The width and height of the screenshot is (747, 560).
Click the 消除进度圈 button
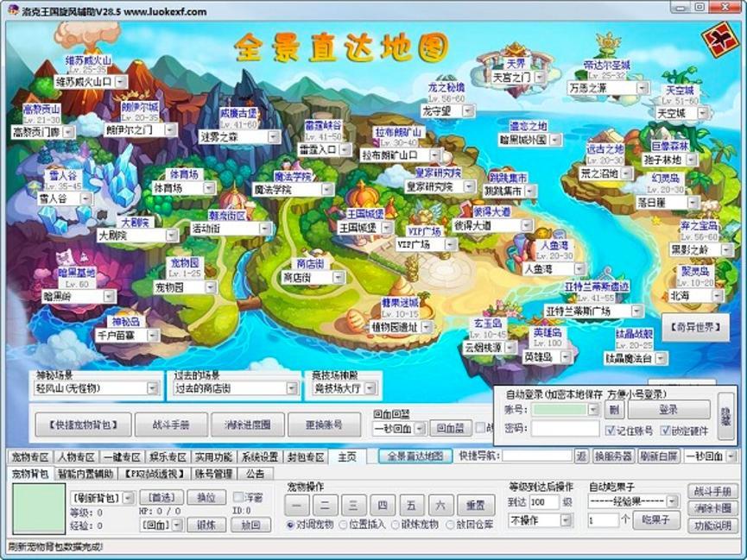pyautogui.click(x=248, y=425)
